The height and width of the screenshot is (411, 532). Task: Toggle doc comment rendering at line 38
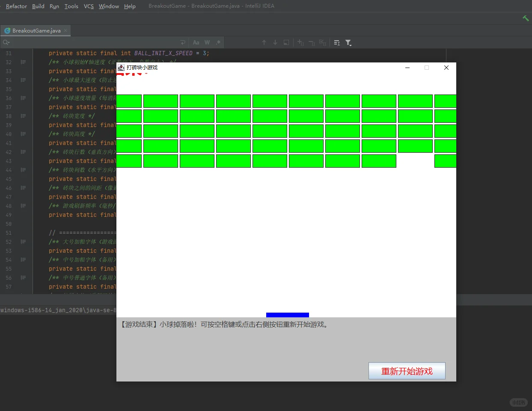point(23,116)
